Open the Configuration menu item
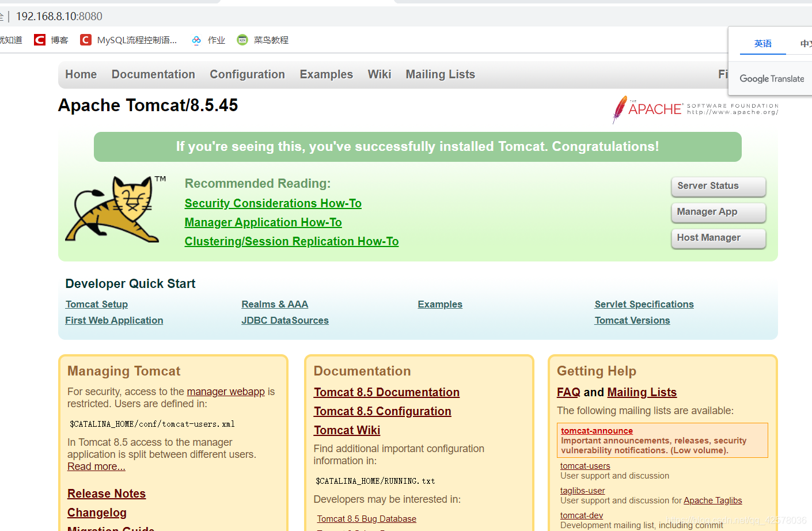This screenshot has height=531, width=812. [x=247, y=74]
